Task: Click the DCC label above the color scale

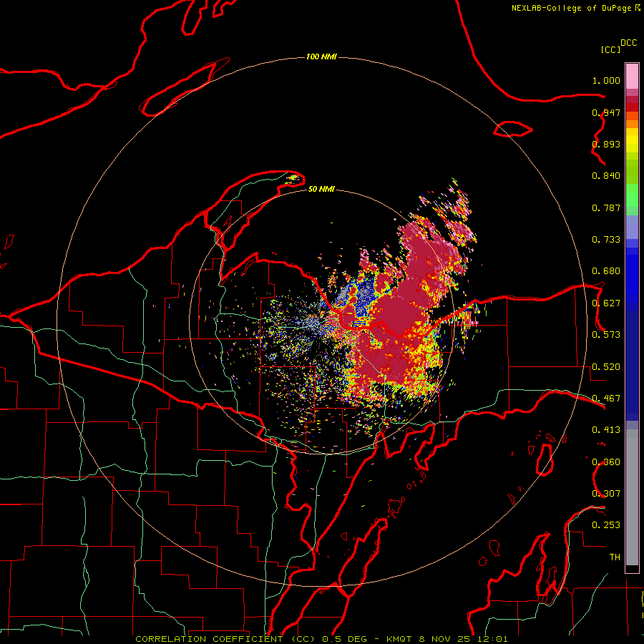Action: (629, 43)
